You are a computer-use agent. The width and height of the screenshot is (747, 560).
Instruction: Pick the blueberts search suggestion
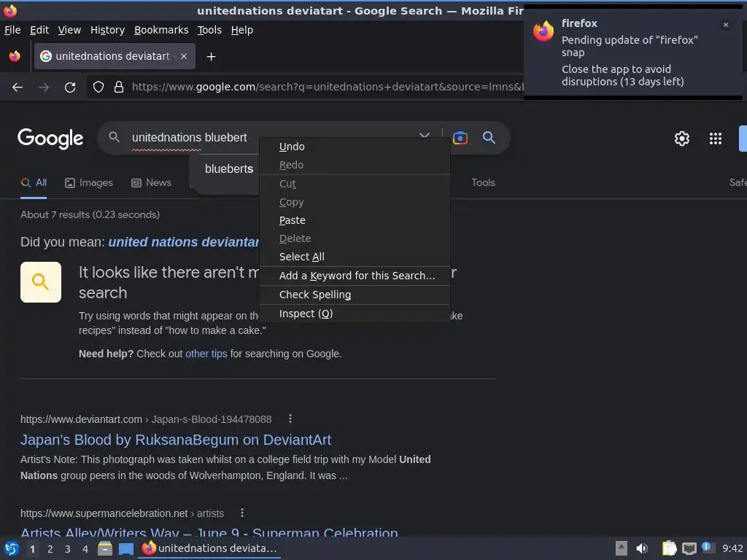pos(228,169)
